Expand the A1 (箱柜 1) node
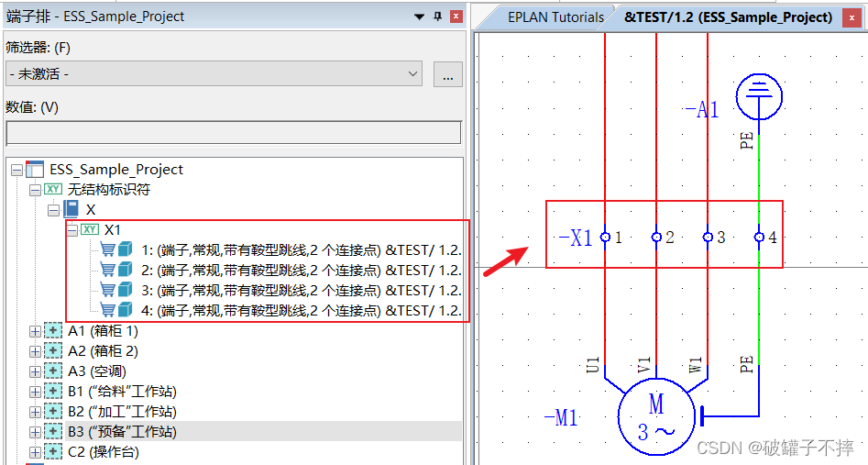This screenshot has width=868, height=465. point(35,331)
